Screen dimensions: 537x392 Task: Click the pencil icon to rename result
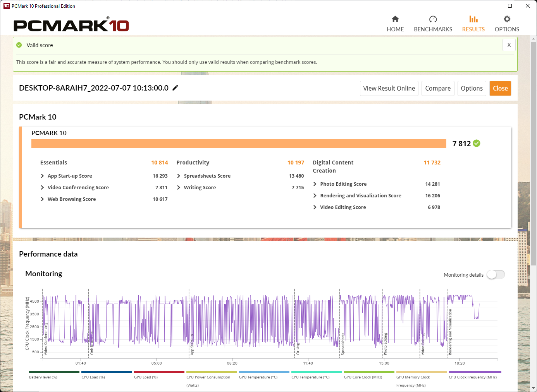click(176, 88)
